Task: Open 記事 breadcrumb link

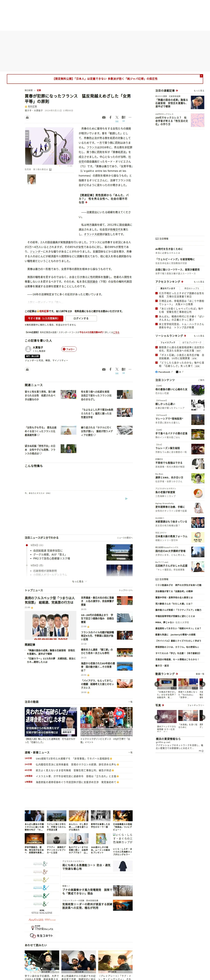Action: tap(39, 90)
